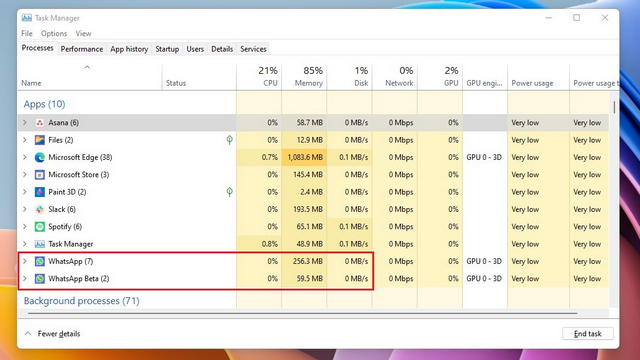Click the 1,083.6 MB memory cell
Screen dimensions: 640x360
[x=305, y=157]
